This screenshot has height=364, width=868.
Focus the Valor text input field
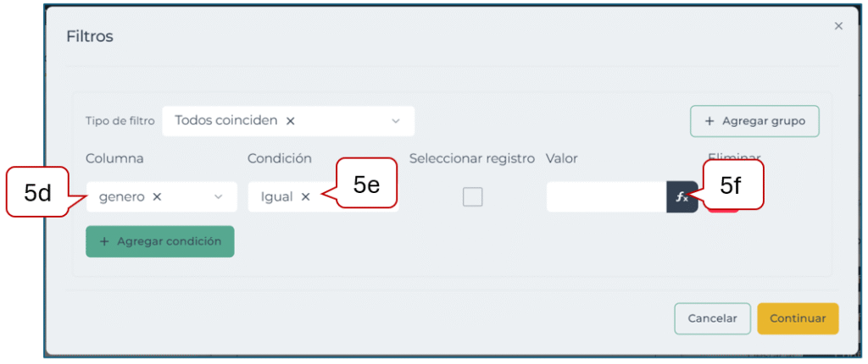click(605, 197)
